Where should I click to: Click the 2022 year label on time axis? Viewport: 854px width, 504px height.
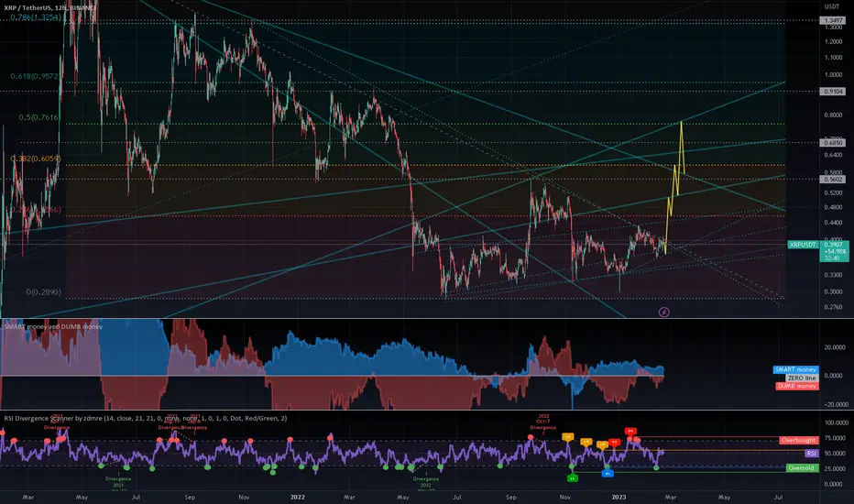point(298,497)
